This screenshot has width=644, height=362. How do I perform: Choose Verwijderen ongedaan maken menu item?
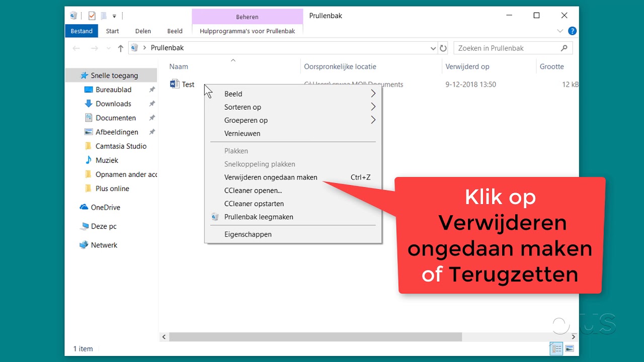(x=293, y=177)
